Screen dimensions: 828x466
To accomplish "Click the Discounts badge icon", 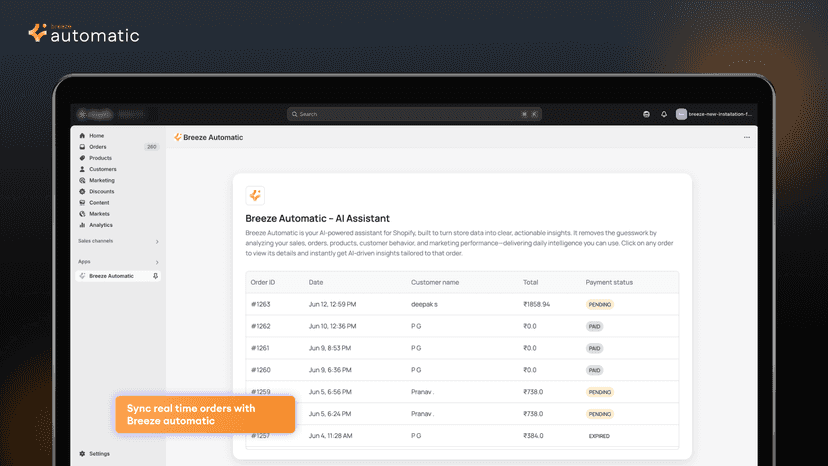I will click(82, 191).
